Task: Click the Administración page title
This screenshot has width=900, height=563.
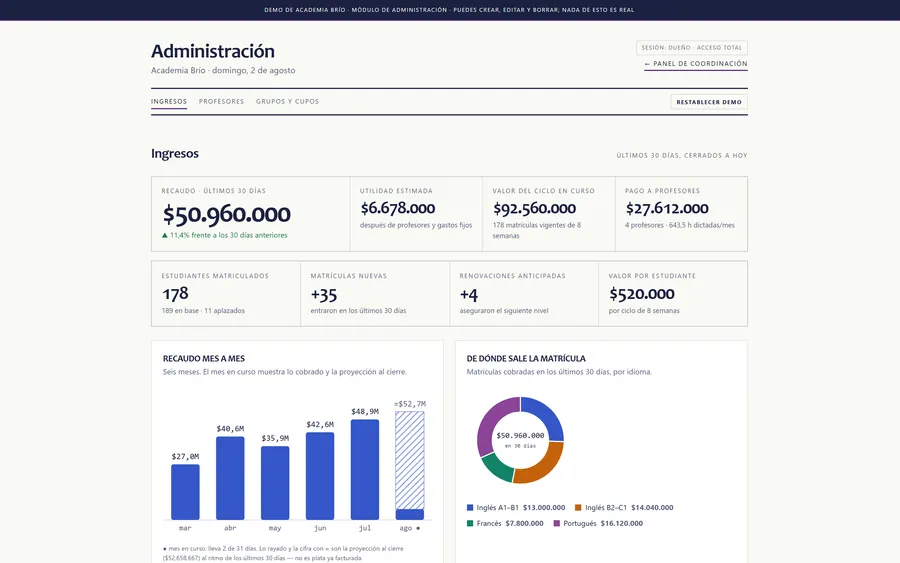Action: (213, 51)
